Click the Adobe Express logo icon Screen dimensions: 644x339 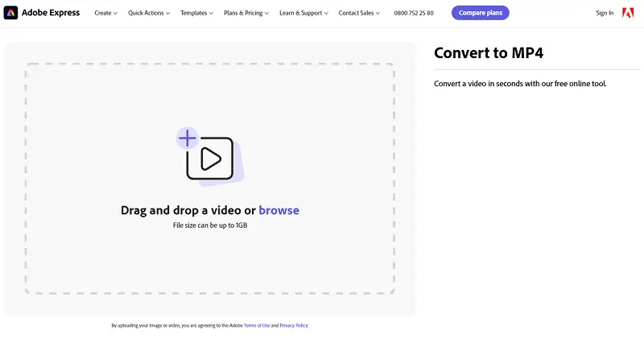tap(11, 13)
